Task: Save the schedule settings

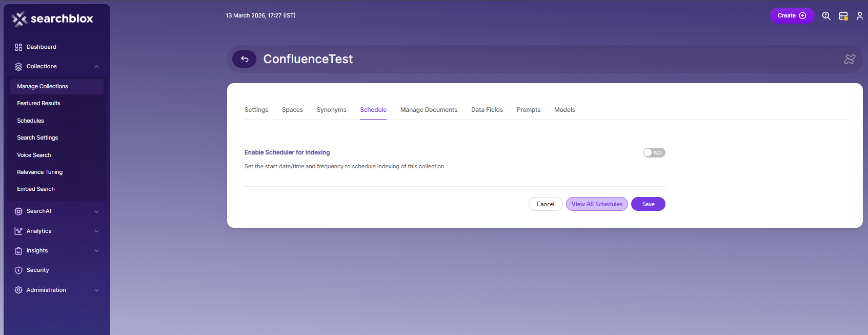Action: click(648, 204)
